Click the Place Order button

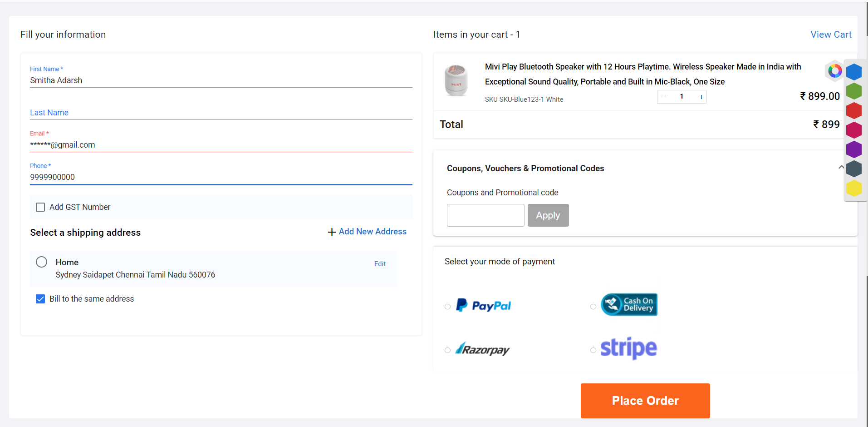tap(645, 401)
